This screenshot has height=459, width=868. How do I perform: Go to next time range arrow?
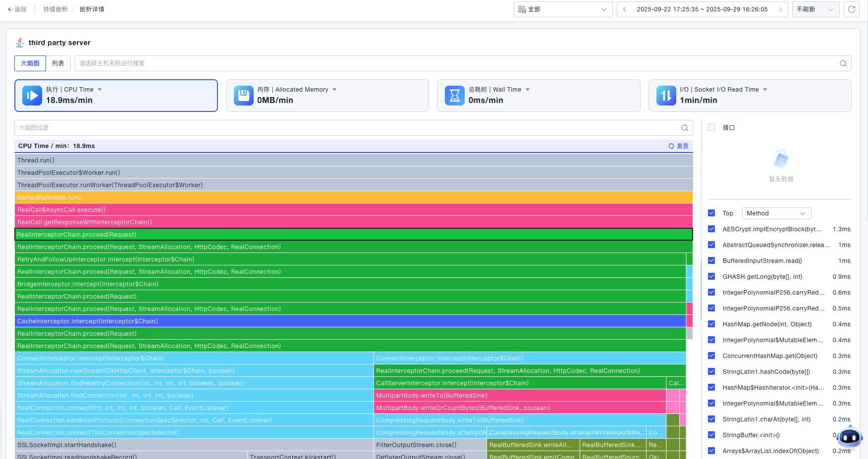click(780, 9)
